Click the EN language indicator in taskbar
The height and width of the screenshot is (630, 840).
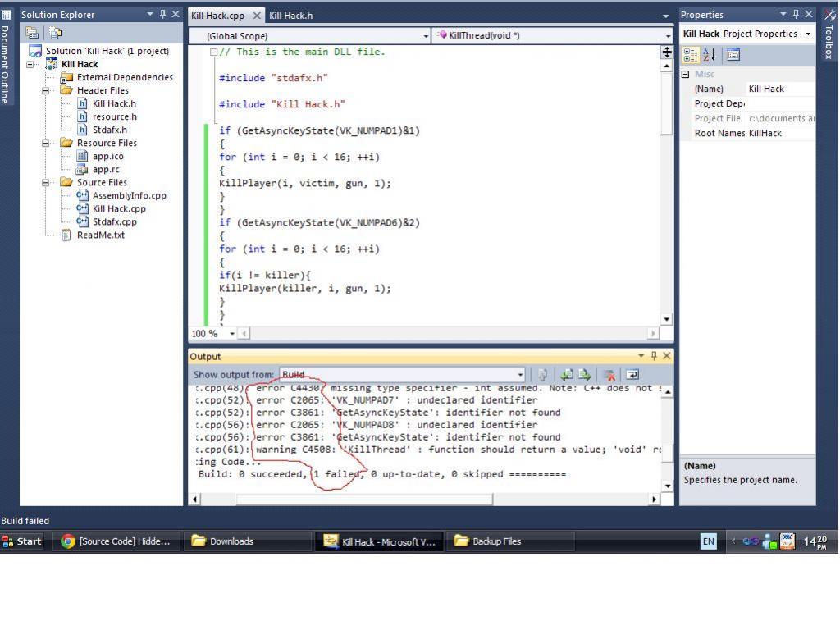[708, 541]
